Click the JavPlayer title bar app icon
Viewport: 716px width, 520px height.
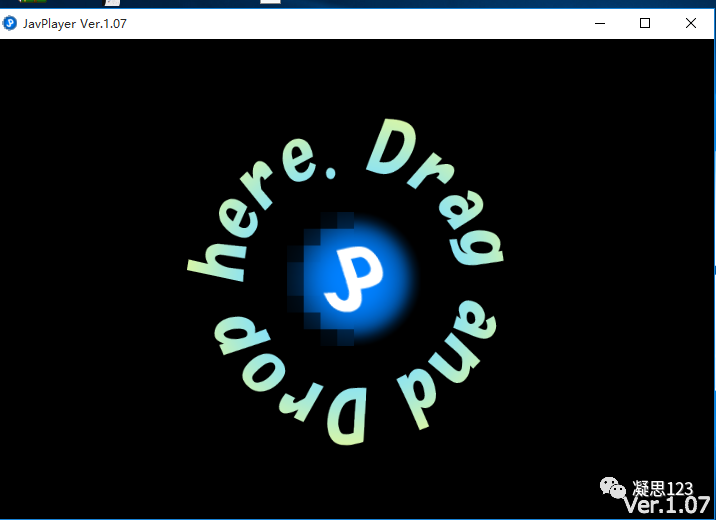coord(10,23)
